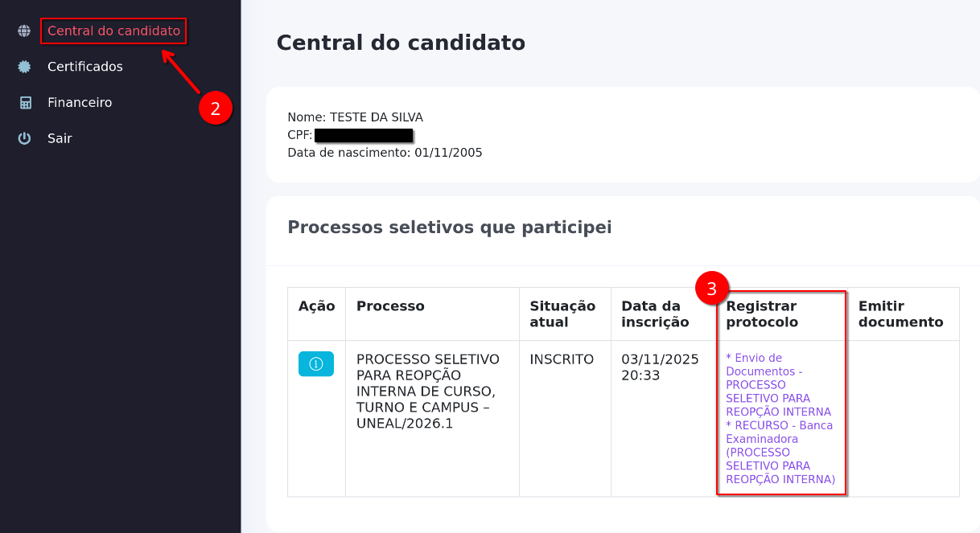Click the Data da inscrição column header

655,314
